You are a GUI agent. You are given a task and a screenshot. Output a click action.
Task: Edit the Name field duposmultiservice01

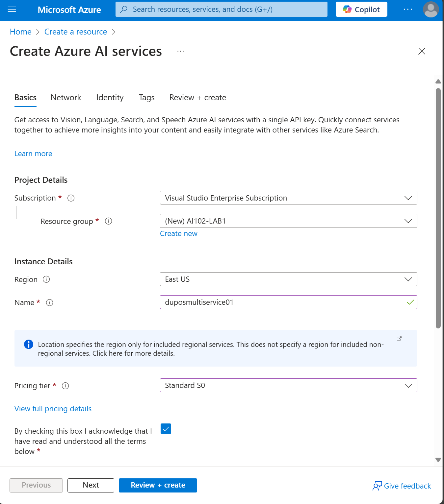289,302
